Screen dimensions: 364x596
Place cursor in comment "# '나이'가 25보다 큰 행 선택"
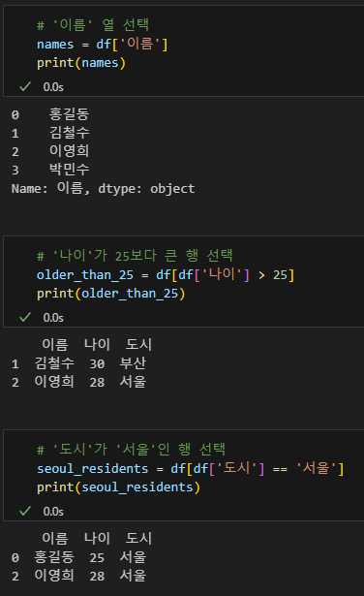click(x=135, y=256)
